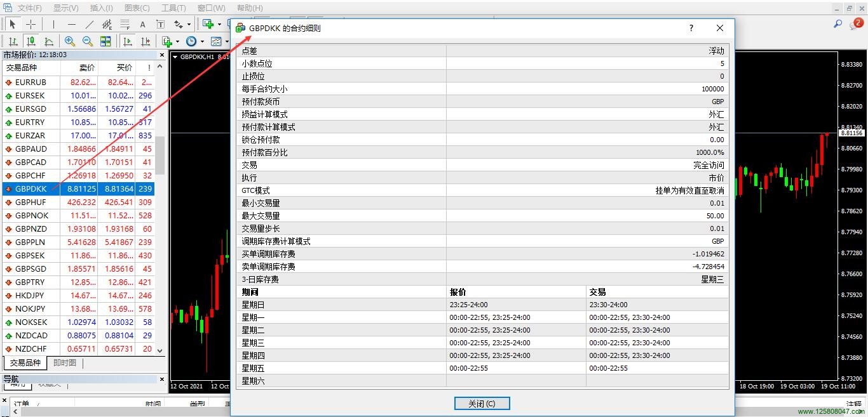The width and height of the screenshot is (868, 417).
Task: Select the EURSGD symbol row
Action: pyautogui.click(x=78, y=109)
